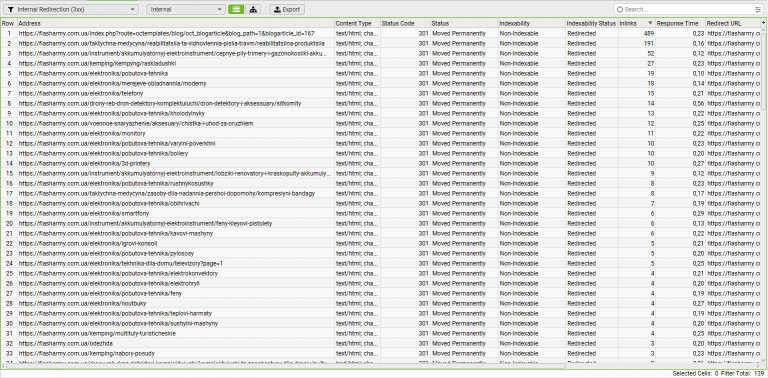The width and height of the screenshot is (768, 378).
Task: Select the pobutova-tehnika/obihrivachi URL
Action: click(109, 203)
